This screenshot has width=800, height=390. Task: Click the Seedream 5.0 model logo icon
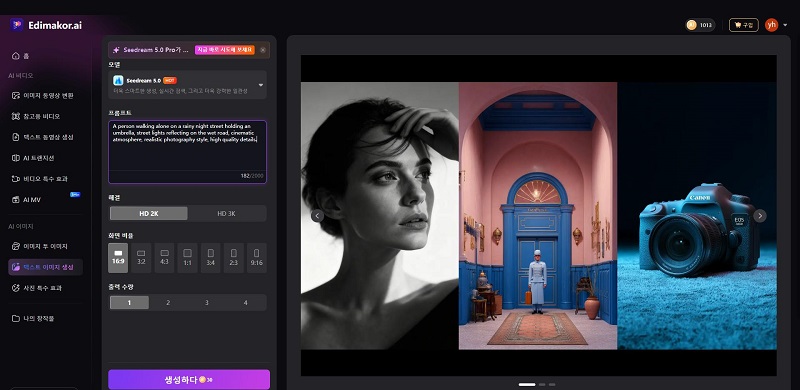click(x=118, y=80)
